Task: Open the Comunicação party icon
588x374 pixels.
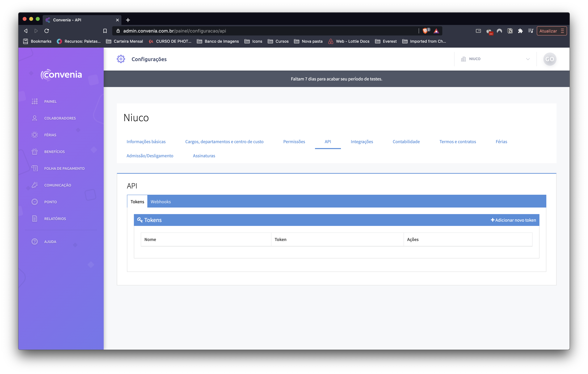Action: point(34,185)
